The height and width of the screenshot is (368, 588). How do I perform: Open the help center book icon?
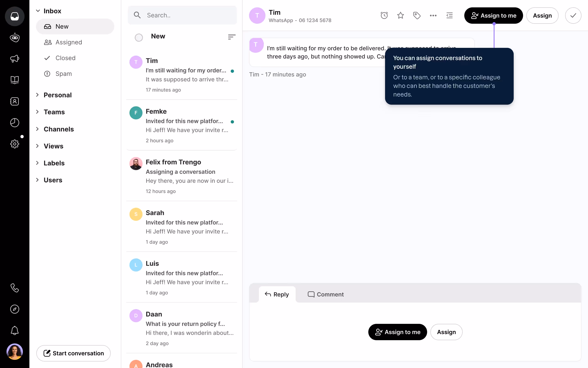tap(14, 80)
